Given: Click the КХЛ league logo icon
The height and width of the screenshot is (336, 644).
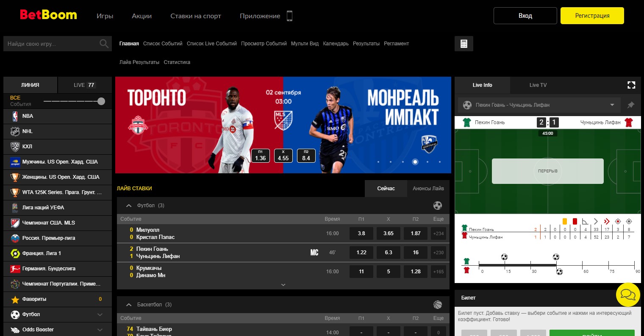Looking at the screenshot, I should click(x=15, y=147).
